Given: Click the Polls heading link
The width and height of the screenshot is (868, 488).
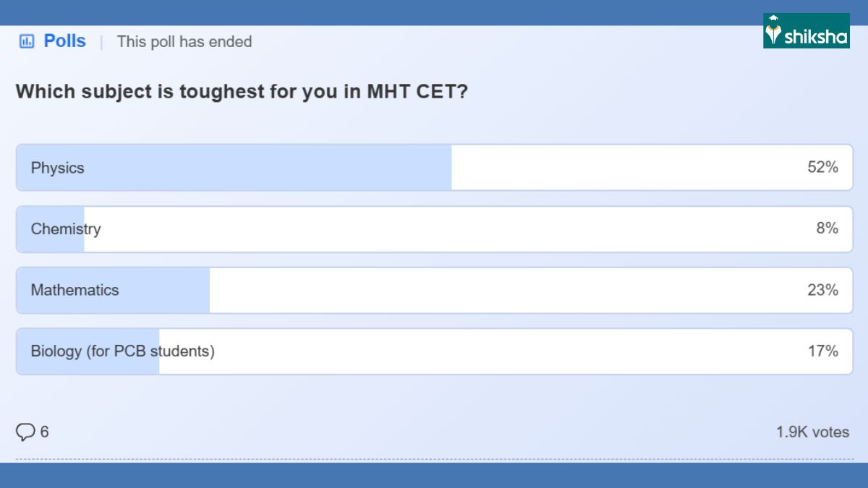Looking at the screenshot, I should pyautogui.click(x=64, y=41).
